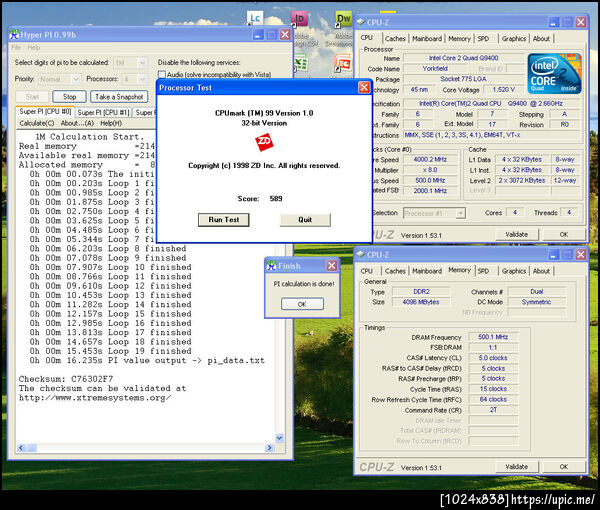Image resolution: width=600 pixels, height=510 pixels.
Task: Click the Stop button in Hyper PI
Action: tap(69, 97)
